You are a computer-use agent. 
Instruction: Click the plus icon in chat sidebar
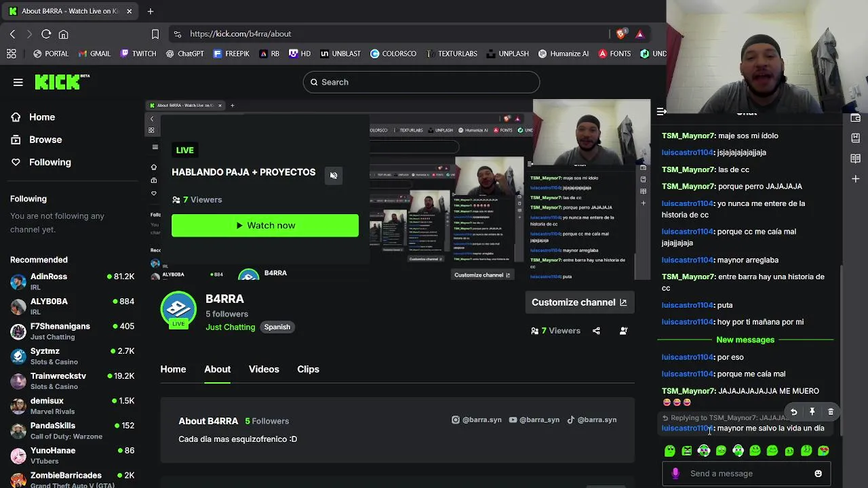pos(855,179)
